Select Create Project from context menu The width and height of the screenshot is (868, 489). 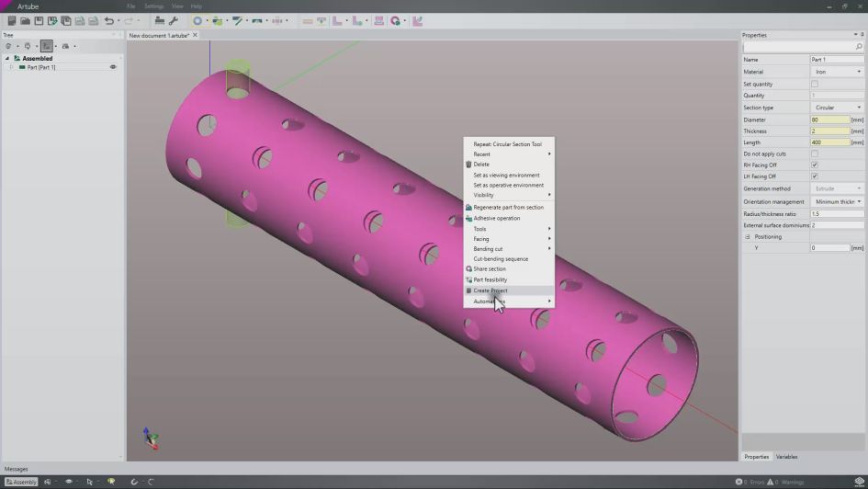(490, 290)
